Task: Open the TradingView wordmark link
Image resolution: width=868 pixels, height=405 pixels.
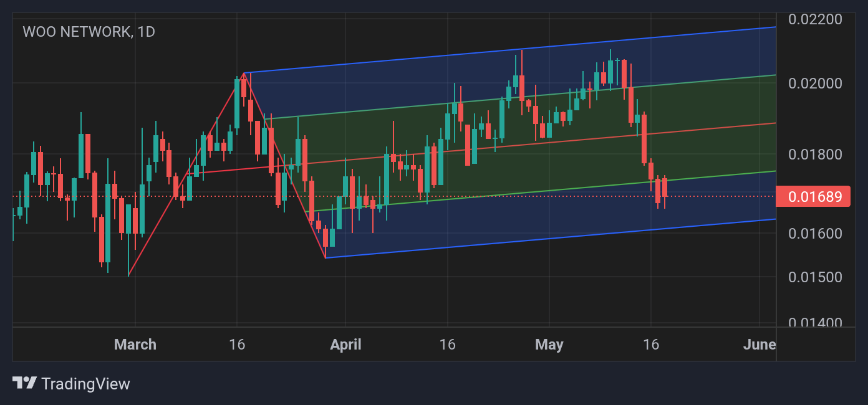Action: click(85, 384)
